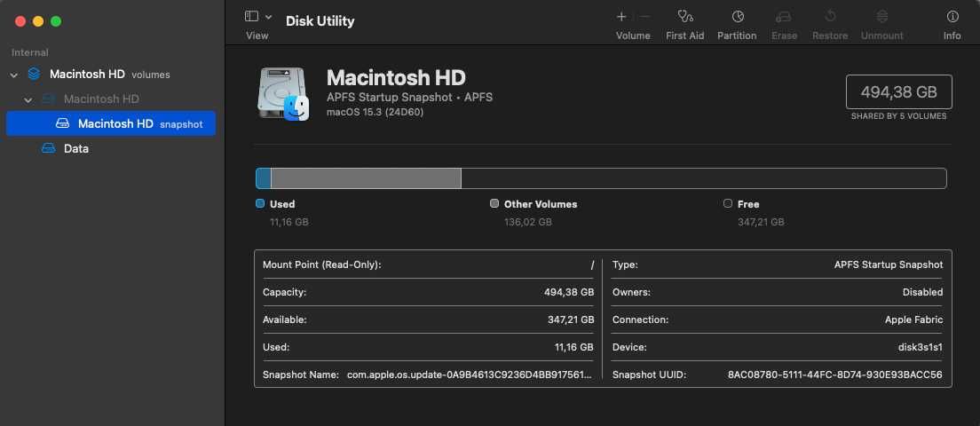Open the Partition pie icon

(x=738, y=17)
